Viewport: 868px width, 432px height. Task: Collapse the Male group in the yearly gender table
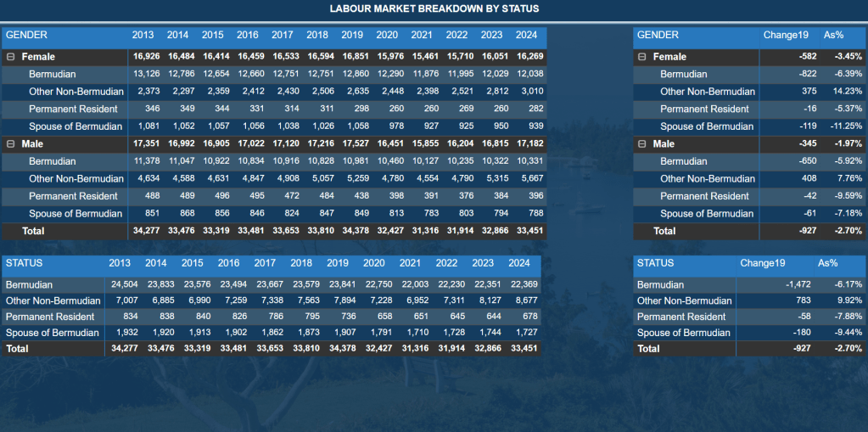[10, 144]
